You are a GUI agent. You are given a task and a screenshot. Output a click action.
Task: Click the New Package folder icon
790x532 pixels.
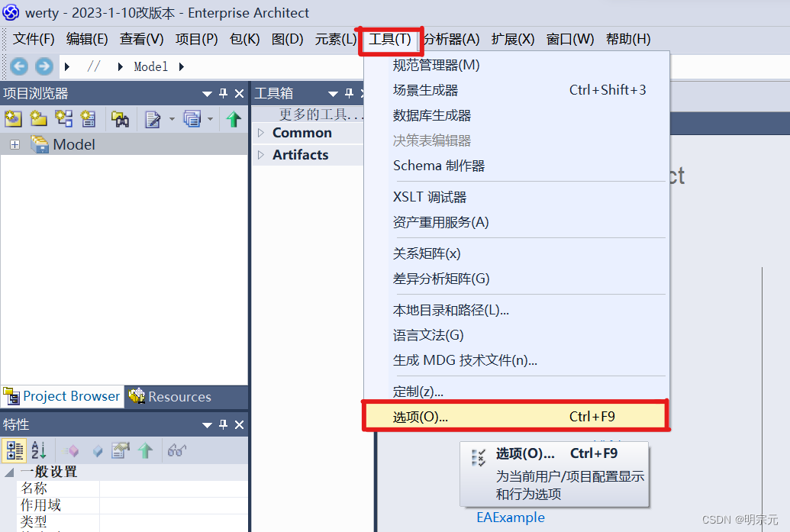(38, 119)
